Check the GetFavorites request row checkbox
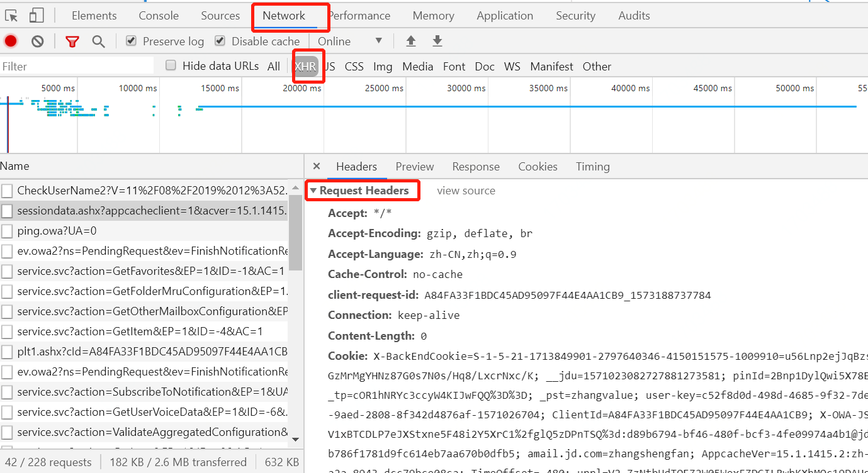868x473 pixels. [7, 271]
